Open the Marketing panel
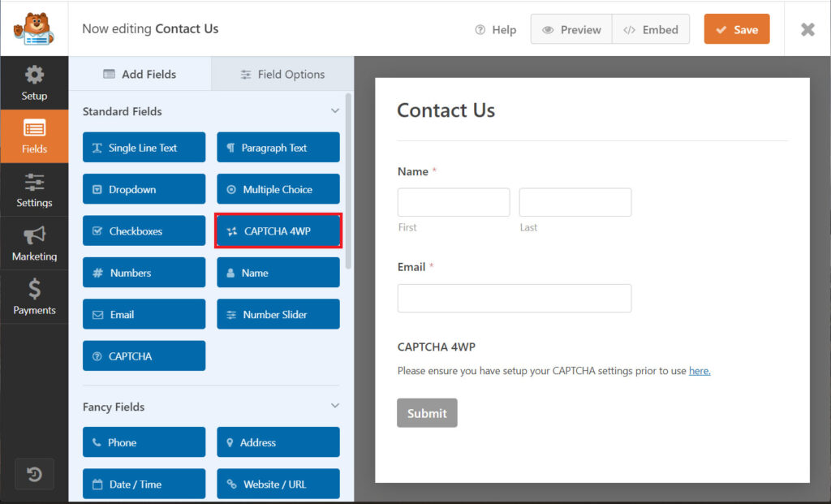This screenshot has width=831, height=504. click(x=34, y=243)
